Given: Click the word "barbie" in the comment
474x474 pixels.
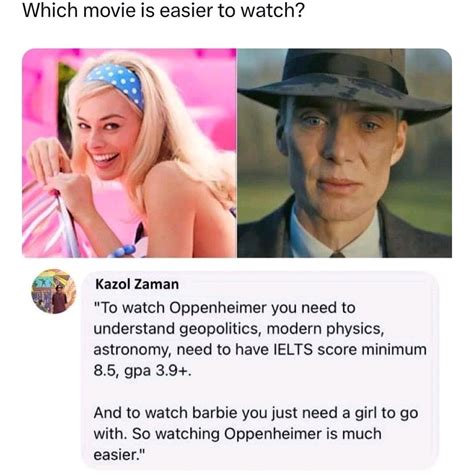Looking at the screenshot, I should [215, 413].
